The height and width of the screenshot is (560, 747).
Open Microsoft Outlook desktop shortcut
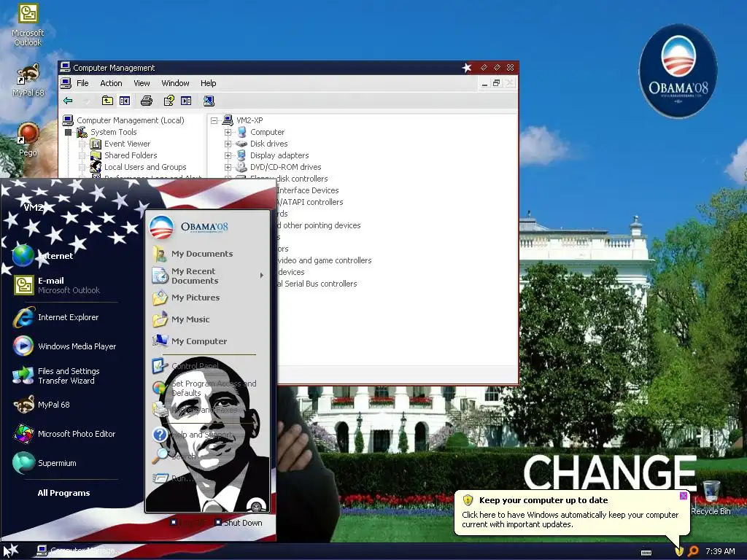tap(28, 26)
